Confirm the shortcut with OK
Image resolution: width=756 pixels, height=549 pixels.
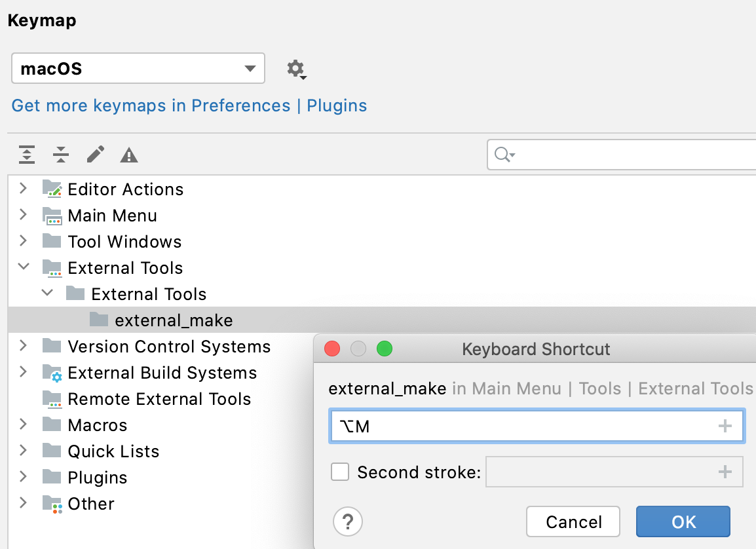(683, 521)
